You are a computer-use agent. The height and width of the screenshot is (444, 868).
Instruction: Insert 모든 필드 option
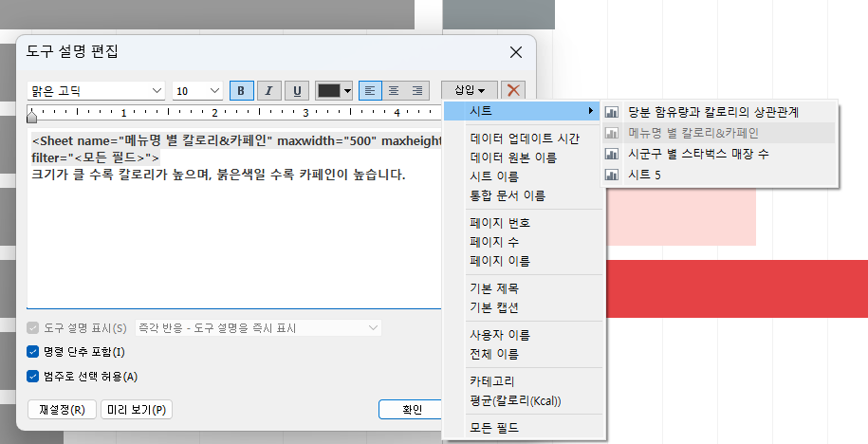[x=494, y=428]
